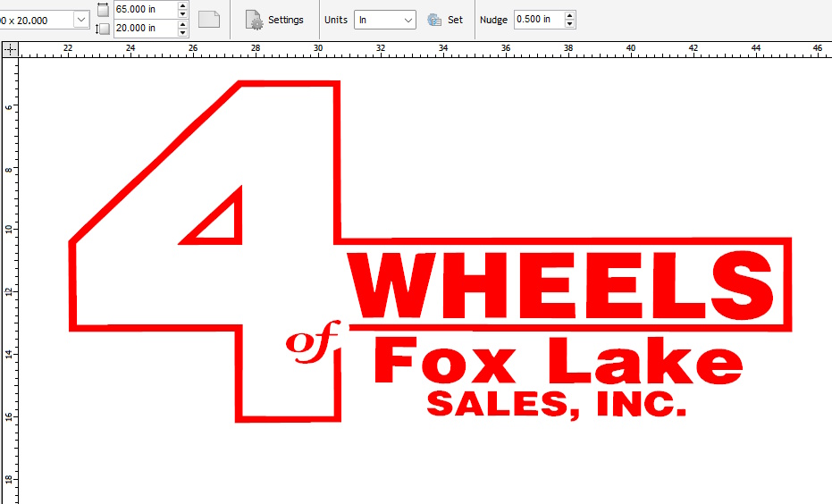The height and width of the screenshot is (504, 832).
Task: Expand the page size preset dropdown
Action: coord(80,20)
